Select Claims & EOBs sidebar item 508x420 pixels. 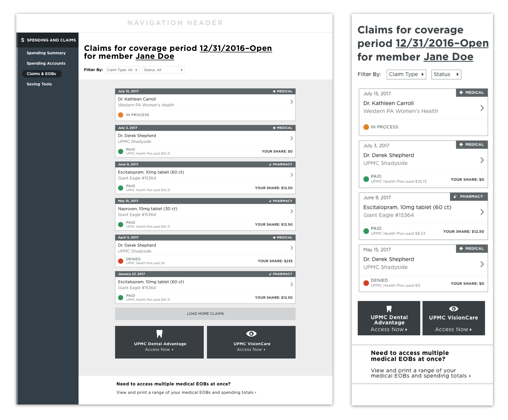[x=41, y=74]
